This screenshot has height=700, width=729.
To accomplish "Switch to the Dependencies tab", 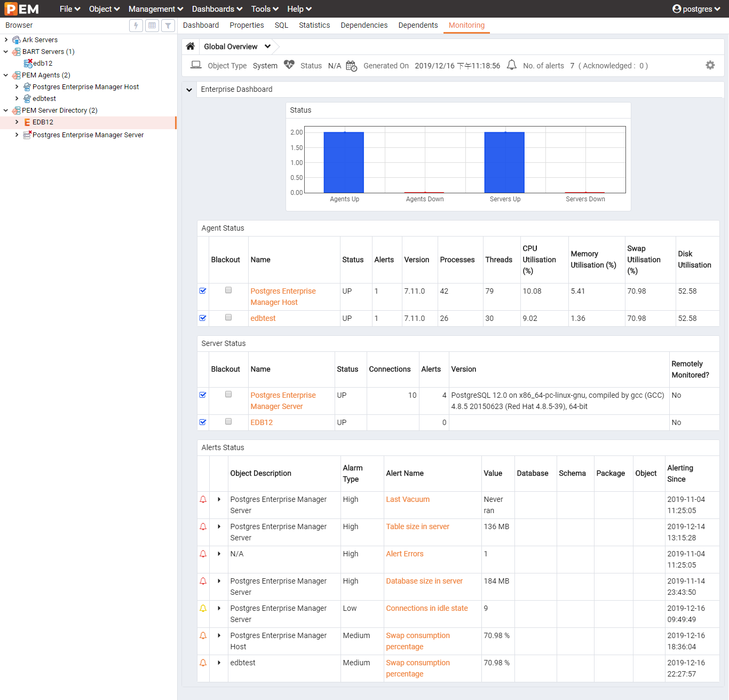I will (364, 25).
